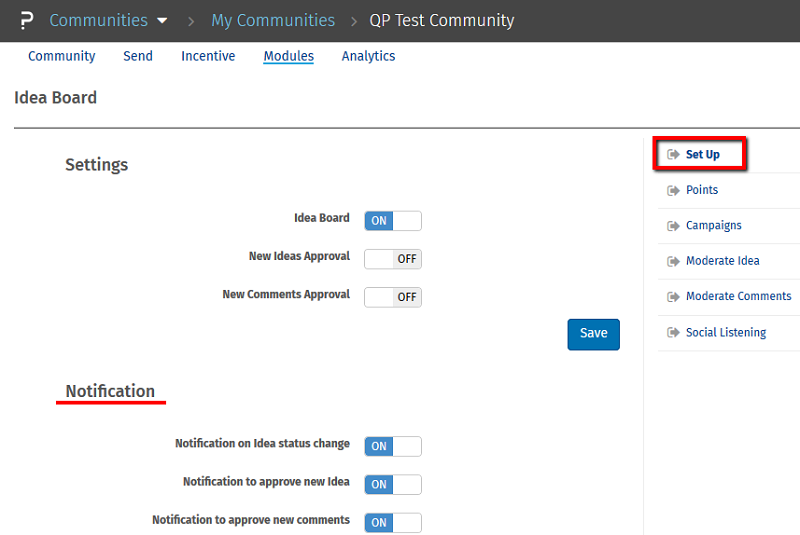Enable New Ideas Approval toggle

(x=393, y=259)
